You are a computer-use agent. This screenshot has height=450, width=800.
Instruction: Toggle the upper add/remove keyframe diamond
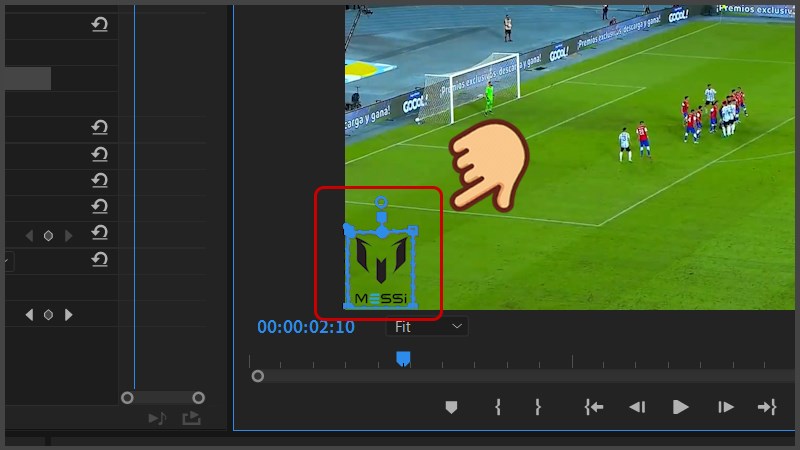pos(48,236)
